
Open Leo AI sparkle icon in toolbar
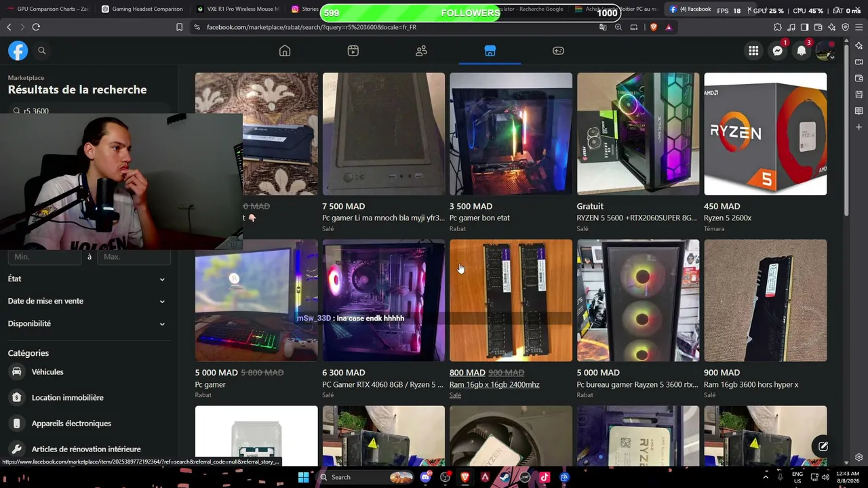(x=831, y=27)
